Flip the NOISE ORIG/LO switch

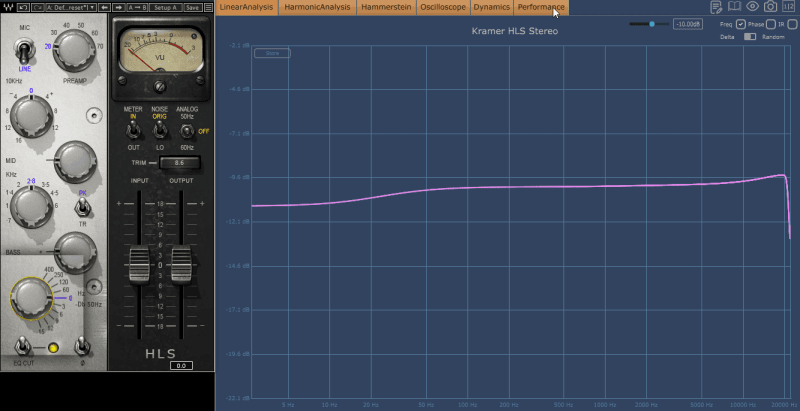coord(160,131)
